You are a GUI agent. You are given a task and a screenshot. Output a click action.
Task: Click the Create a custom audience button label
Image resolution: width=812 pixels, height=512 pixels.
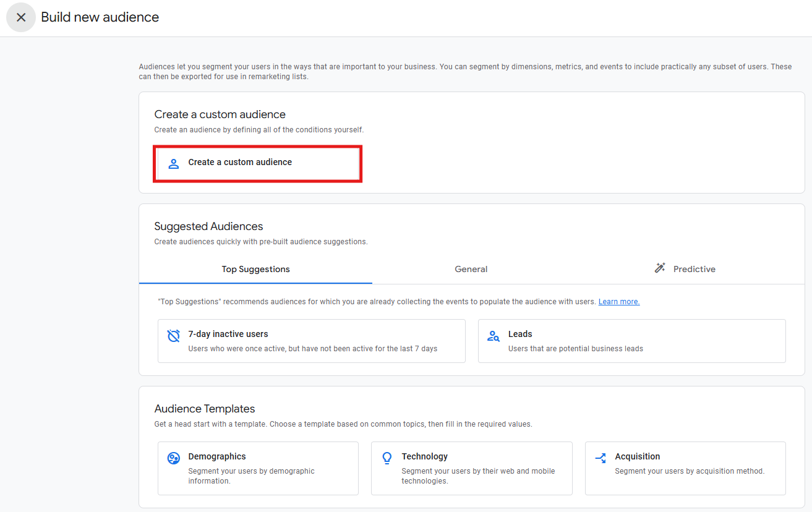(240, 162)
